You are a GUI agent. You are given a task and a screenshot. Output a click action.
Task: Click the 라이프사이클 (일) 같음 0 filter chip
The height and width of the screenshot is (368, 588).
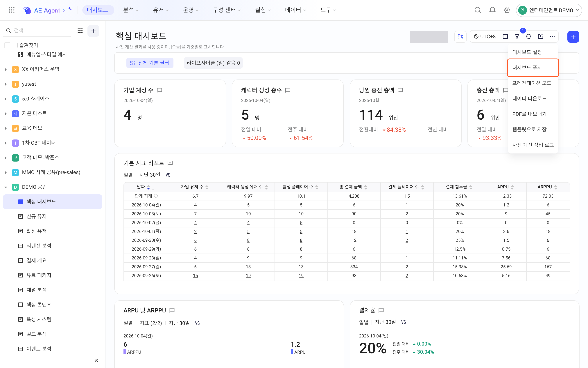(213, 63)
